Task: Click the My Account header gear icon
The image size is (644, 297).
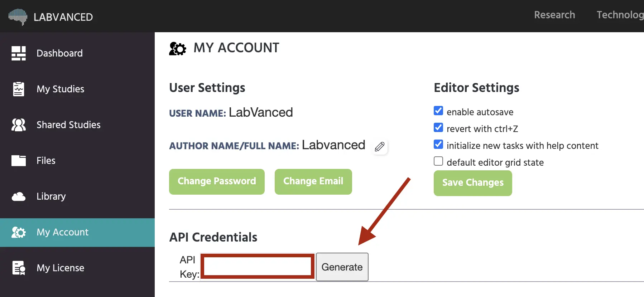Action: 178,48
